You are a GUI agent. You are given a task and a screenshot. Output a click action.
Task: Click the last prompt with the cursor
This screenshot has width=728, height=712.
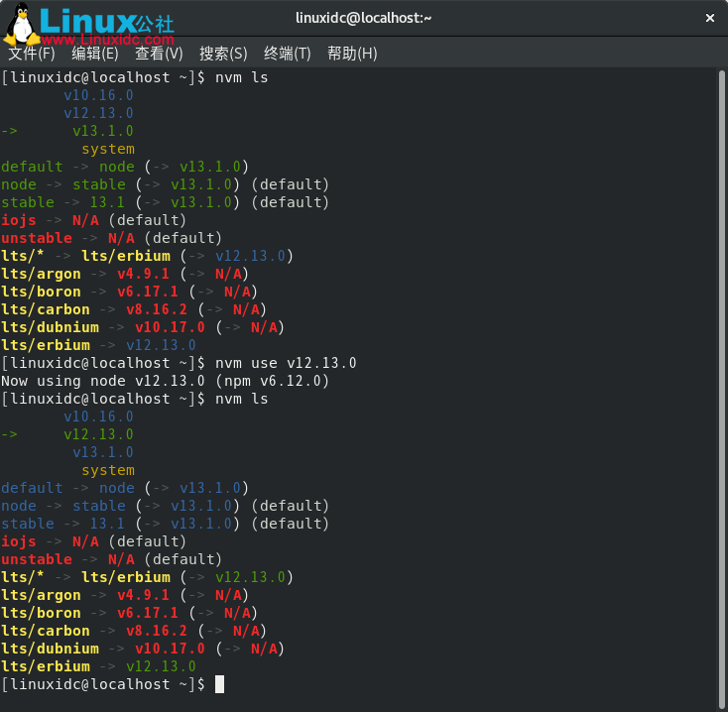(113, 684)
